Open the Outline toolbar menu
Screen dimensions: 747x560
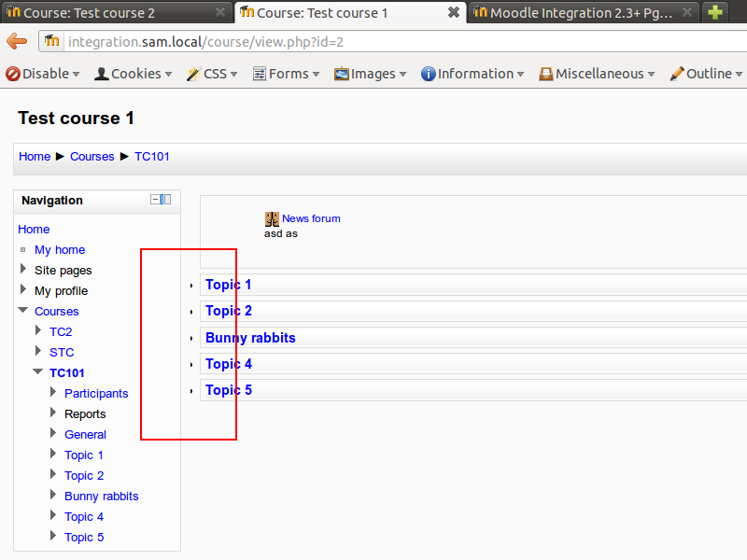[x=706, y=74]
